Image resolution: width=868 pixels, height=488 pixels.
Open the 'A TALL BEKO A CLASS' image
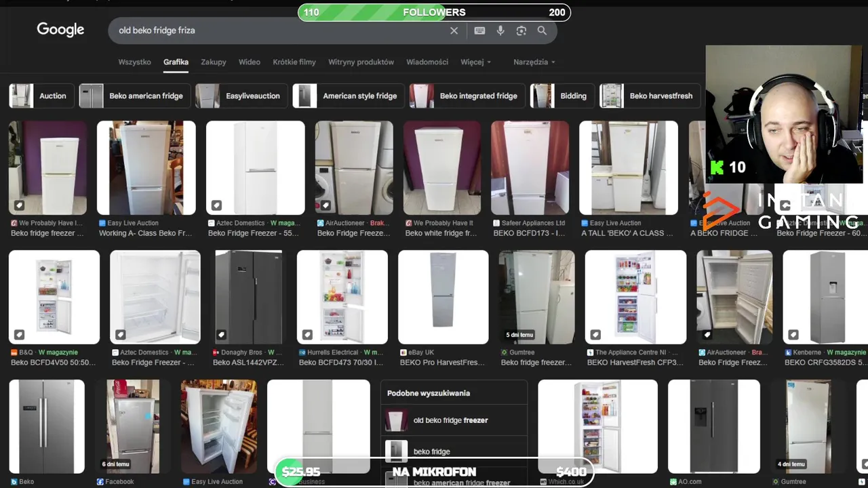tap(628, 168)
